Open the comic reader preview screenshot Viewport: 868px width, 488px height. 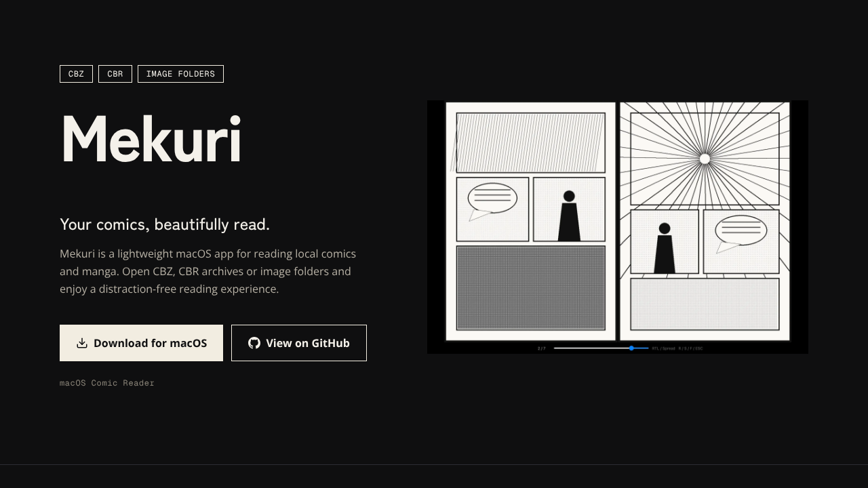(x=618, y=227)
